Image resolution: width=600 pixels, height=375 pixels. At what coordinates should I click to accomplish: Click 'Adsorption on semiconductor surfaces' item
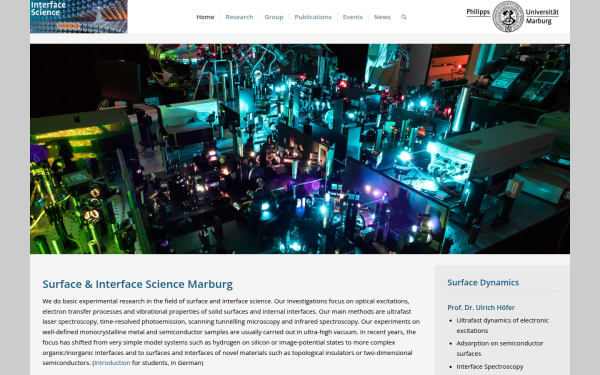500,348
